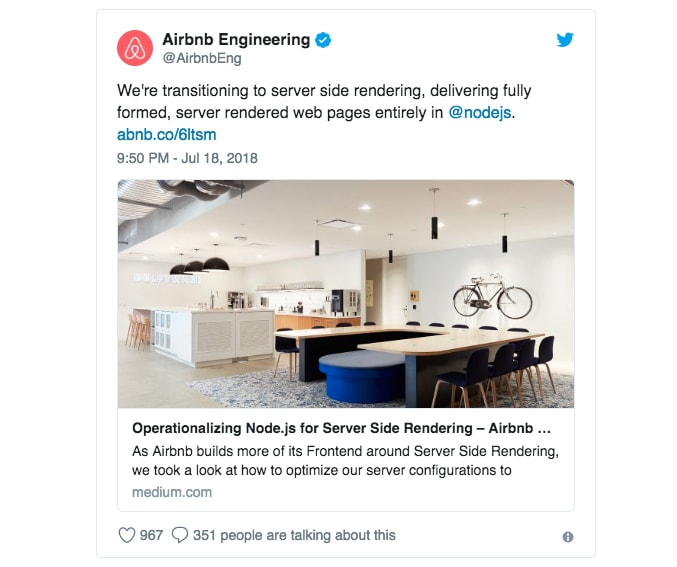View 351 people talking about this
677x567 pixels.
click(294, 535)
